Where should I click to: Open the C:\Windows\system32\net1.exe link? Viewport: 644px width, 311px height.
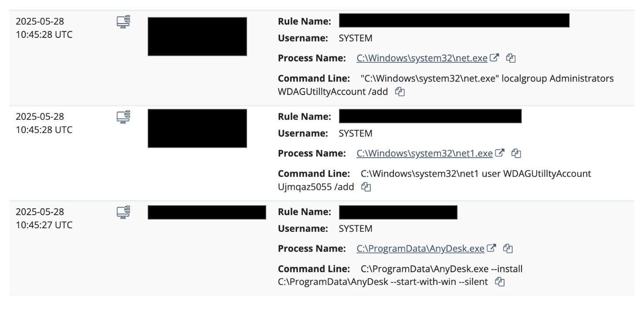(424, 153)
